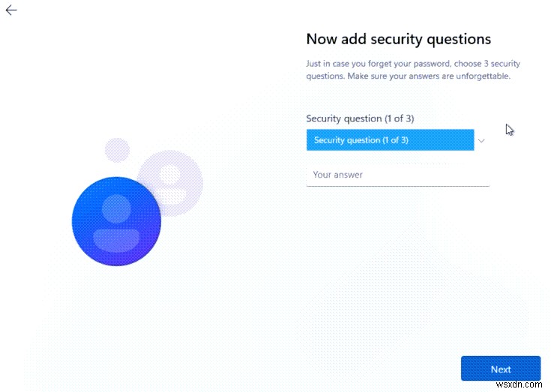
Task: Click the word "Next" on the blue button
Action: coord(501,369)
